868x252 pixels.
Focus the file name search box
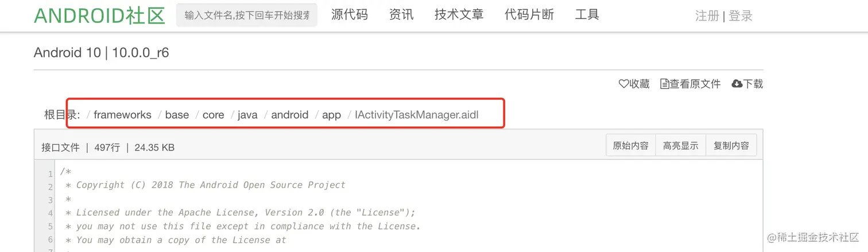tap(246, 15)
